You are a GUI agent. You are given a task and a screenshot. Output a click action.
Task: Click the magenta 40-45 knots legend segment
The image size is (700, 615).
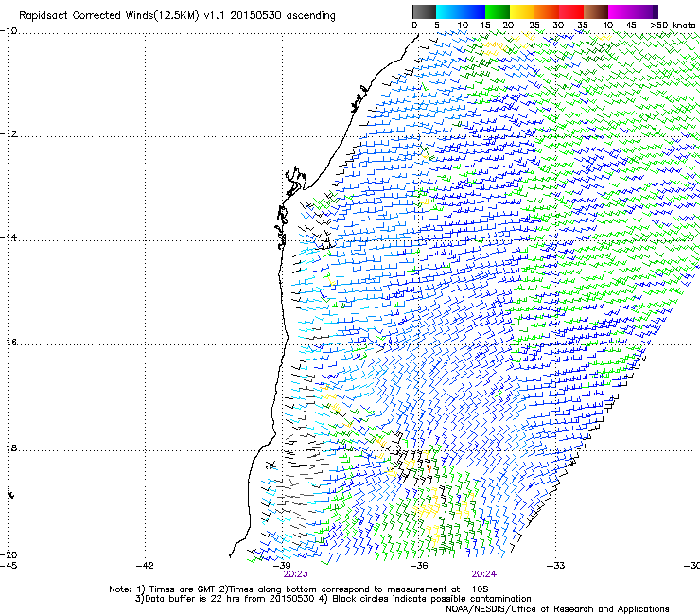point(621,11)
